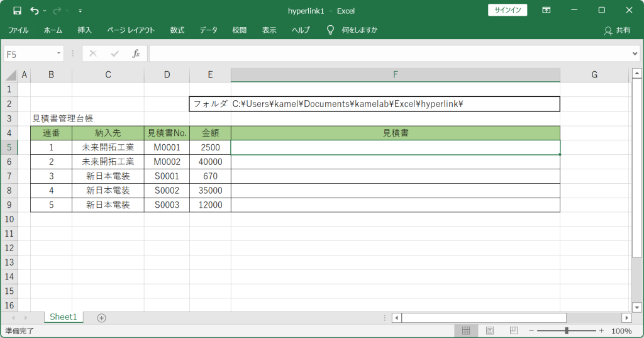Click the Undo arrow icon

pyautogui.click(x=35, y=11)
